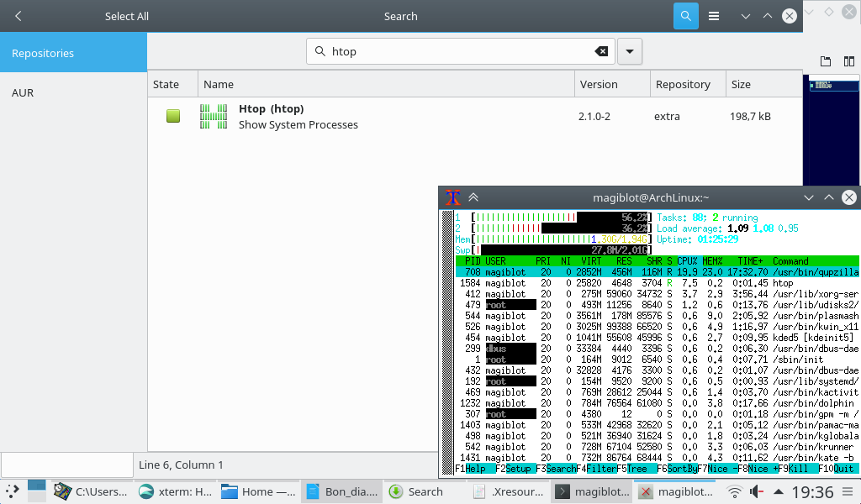Select the /sbin/init process row

(x=658, y=360)
